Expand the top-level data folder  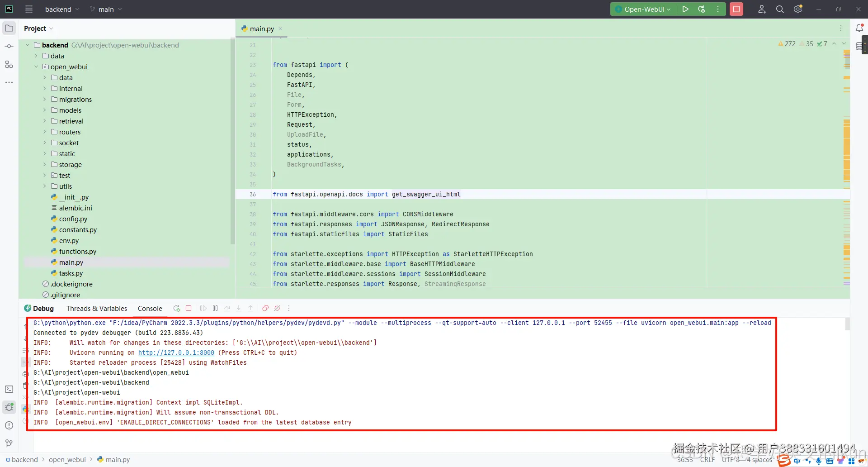pos(36,56)
